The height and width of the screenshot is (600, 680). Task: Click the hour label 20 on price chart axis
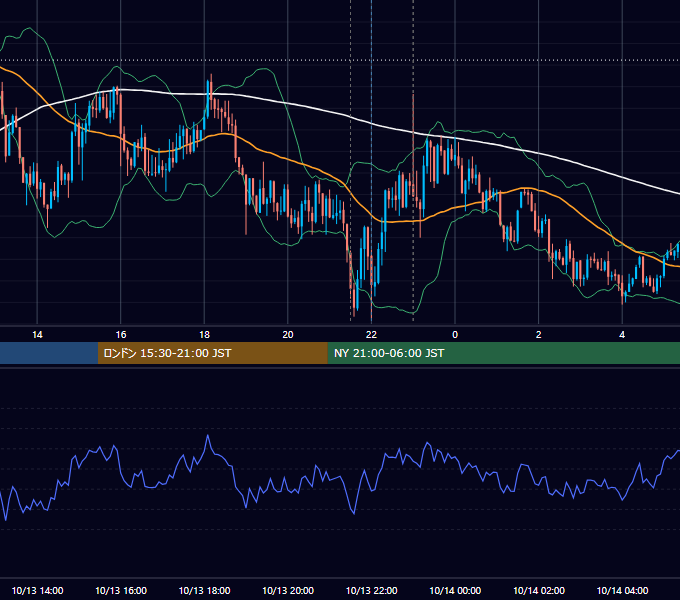coord(288,335)
